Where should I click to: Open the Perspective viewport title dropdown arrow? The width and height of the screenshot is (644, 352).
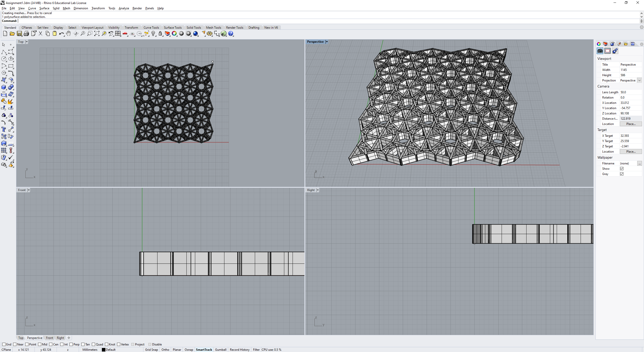coord(327,42)
